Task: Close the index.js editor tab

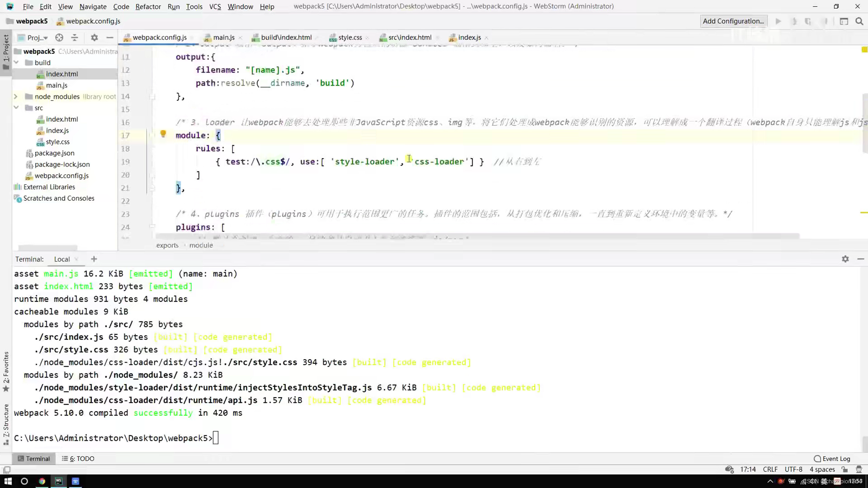Action: [486, 38]
